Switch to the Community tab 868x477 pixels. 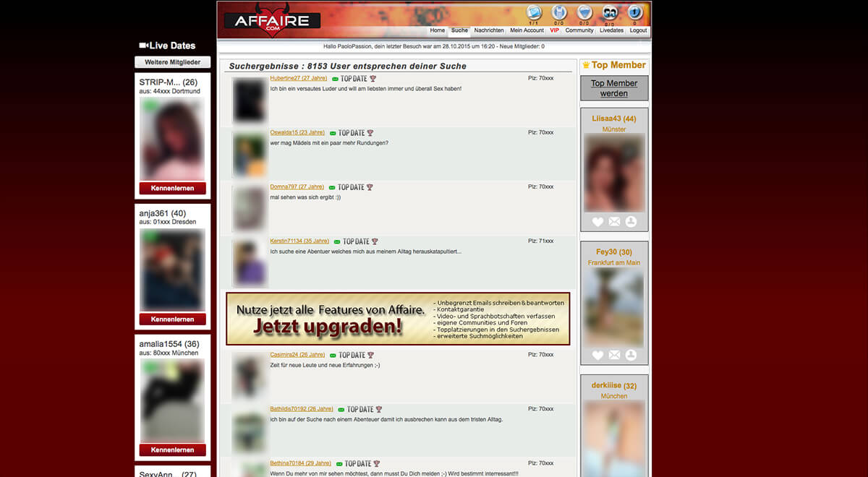tap(579, 31)
